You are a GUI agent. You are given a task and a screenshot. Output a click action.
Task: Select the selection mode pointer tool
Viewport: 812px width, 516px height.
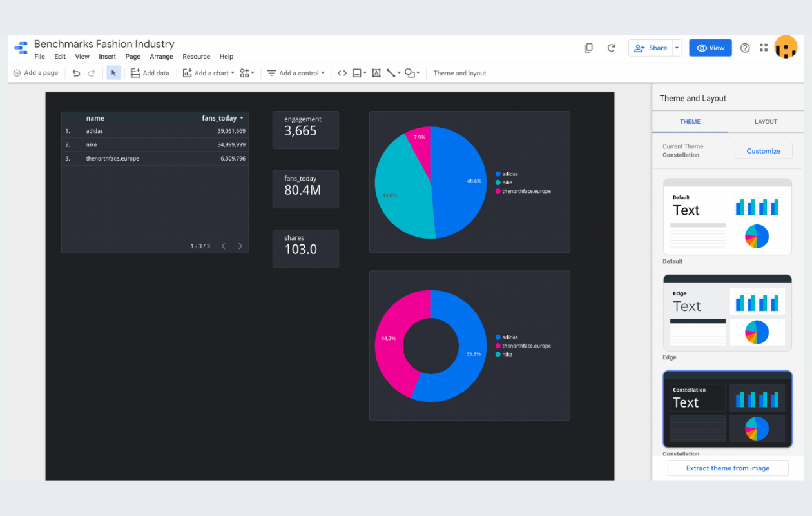click(x=113, y=73)
